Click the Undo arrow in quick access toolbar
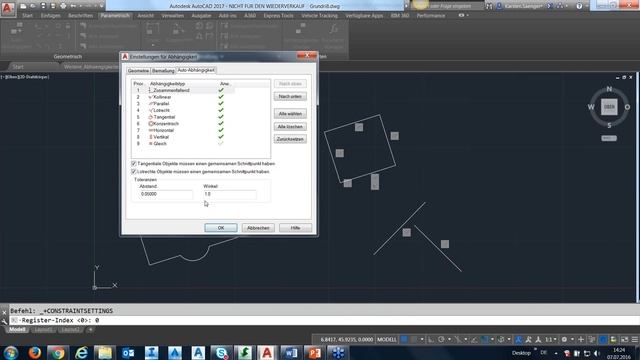 [x=73, y=6]
